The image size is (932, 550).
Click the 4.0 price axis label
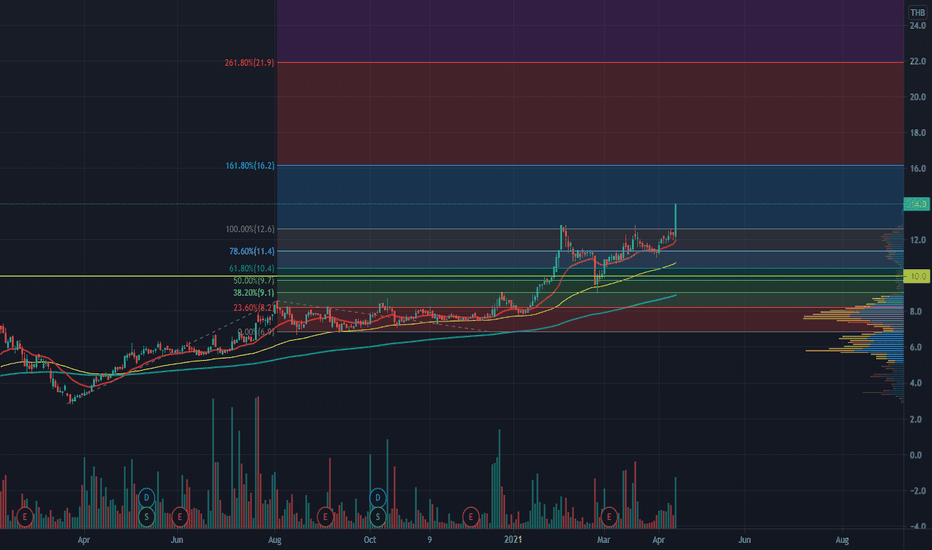tap(917, 383)
